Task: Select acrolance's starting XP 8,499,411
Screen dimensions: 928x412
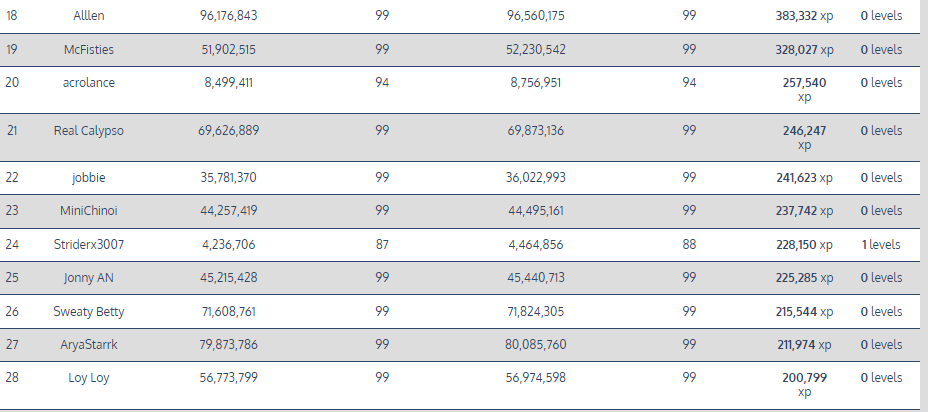Action: coord(228,83)
